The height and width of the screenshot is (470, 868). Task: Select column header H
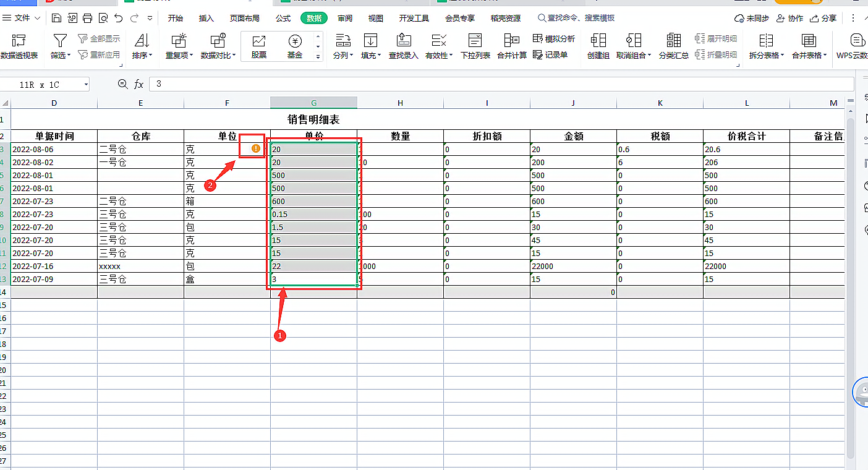click(x=400, y=103)
